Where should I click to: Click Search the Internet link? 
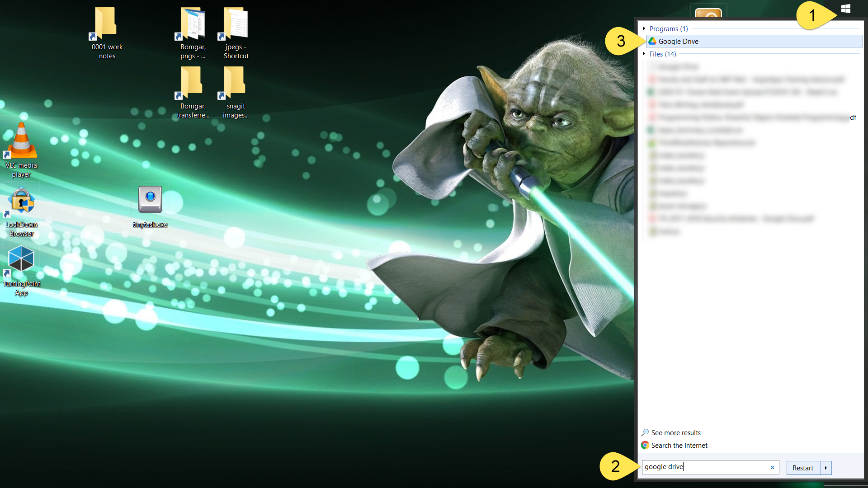tap(679, 446)
